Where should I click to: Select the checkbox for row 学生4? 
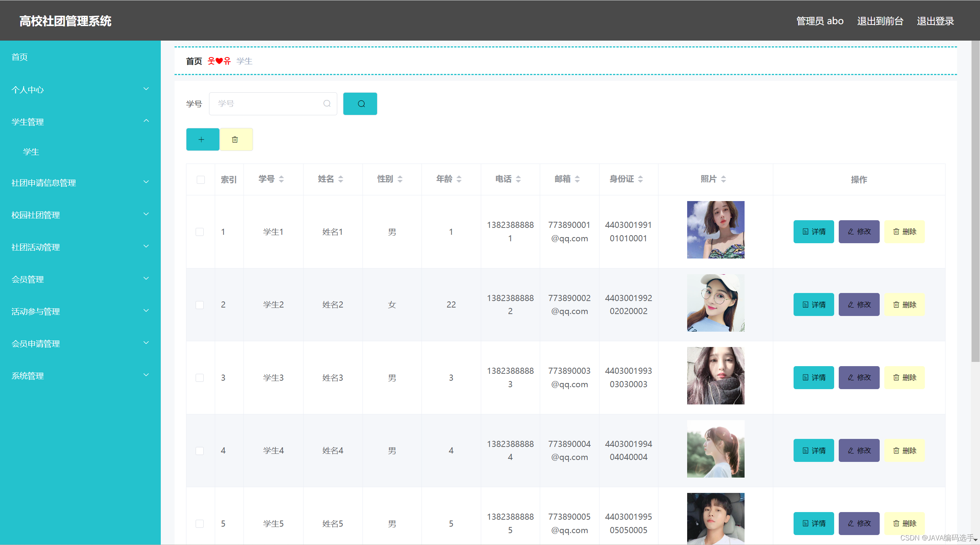200,451
